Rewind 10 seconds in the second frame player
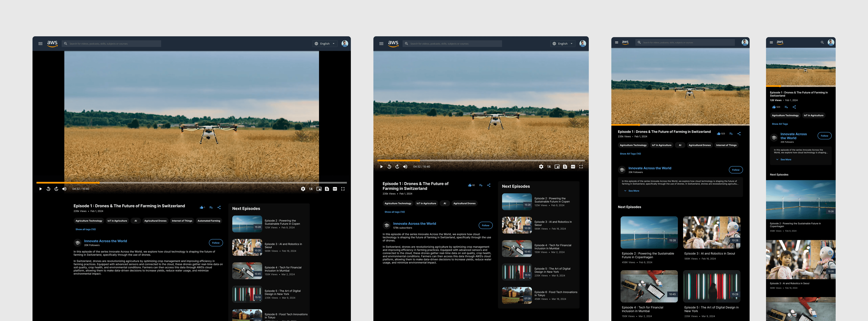868x321 pixels. pos(389,167)
